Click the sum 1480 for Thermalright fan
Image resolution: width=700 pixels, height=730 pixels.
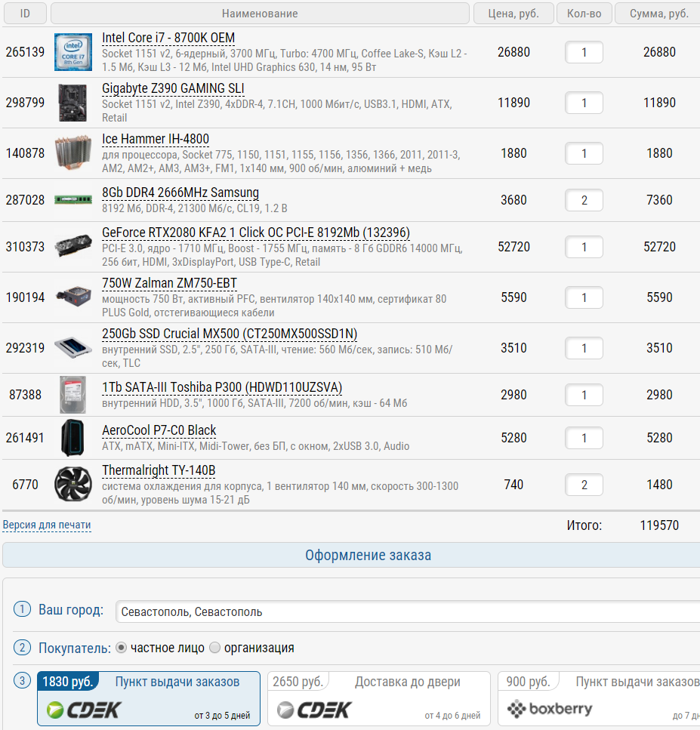pos(659,485)
